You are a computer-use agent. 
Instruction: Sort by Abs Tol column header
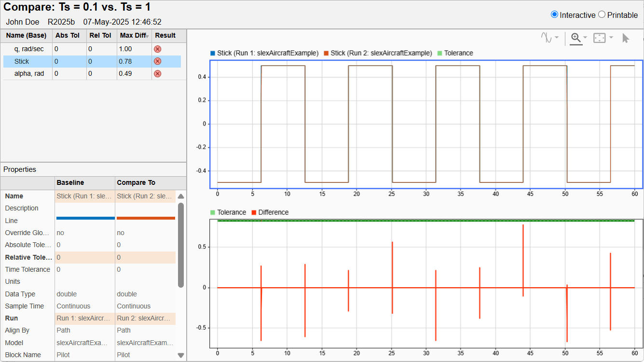[69, 35]
